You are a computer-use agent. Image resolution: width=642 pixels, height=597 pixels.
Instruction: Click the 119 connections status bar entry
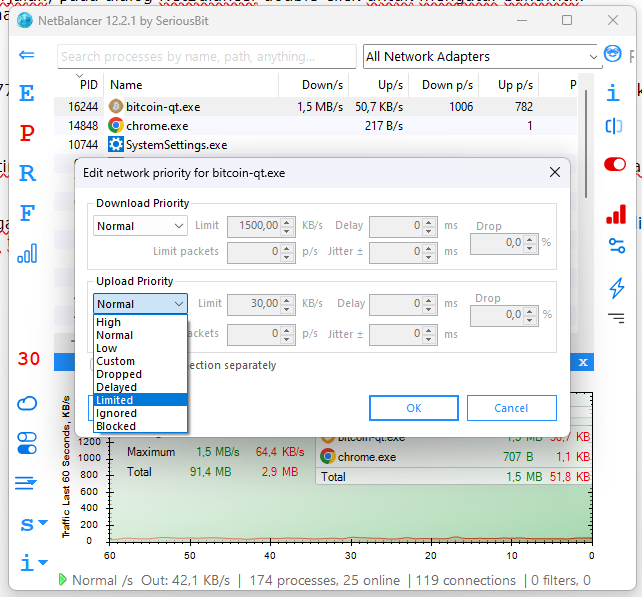click(x=466, y=580)
